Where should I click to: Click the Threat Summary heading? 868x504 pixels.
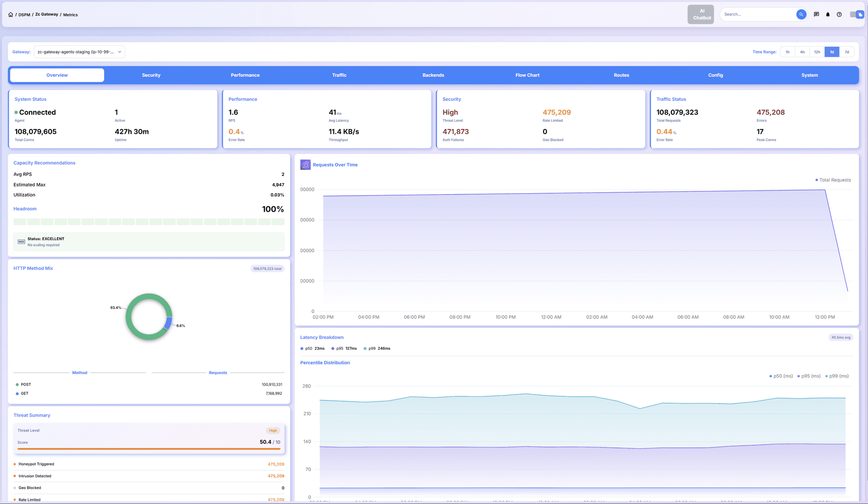32,415
